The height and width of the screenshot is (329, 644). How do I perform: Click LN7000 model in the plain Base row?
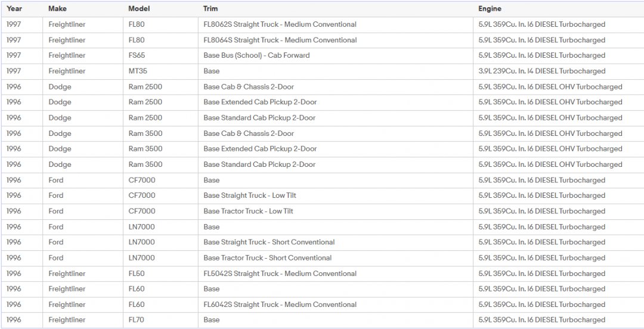point(141,226)
